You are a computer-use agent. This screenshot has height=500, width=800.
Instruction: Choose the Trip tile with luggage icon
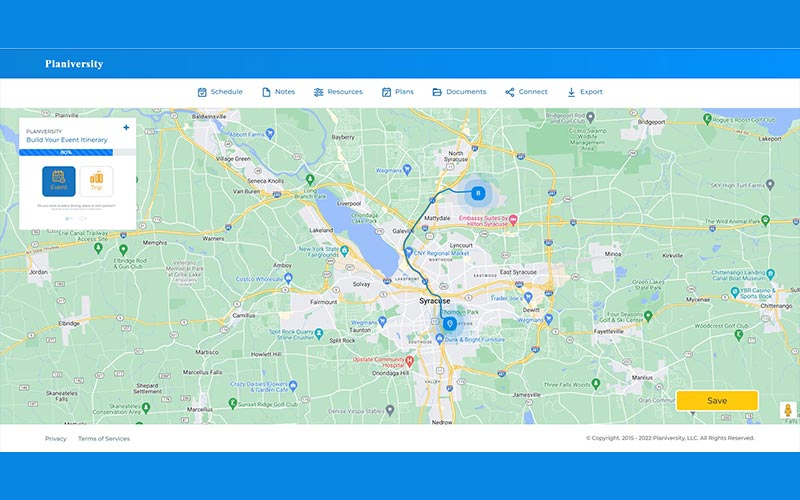click(x=96, y=181)
